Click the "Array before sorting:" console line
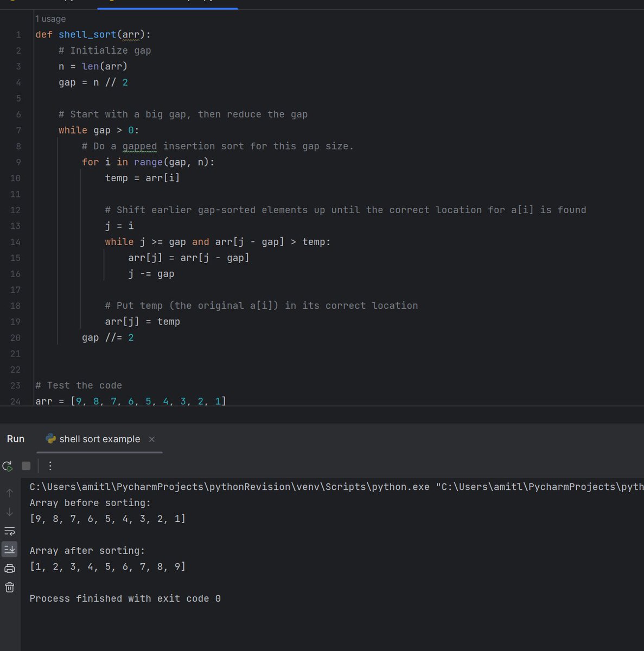The height and width of the screenshot is (651, 644). (x=90, y=503)
